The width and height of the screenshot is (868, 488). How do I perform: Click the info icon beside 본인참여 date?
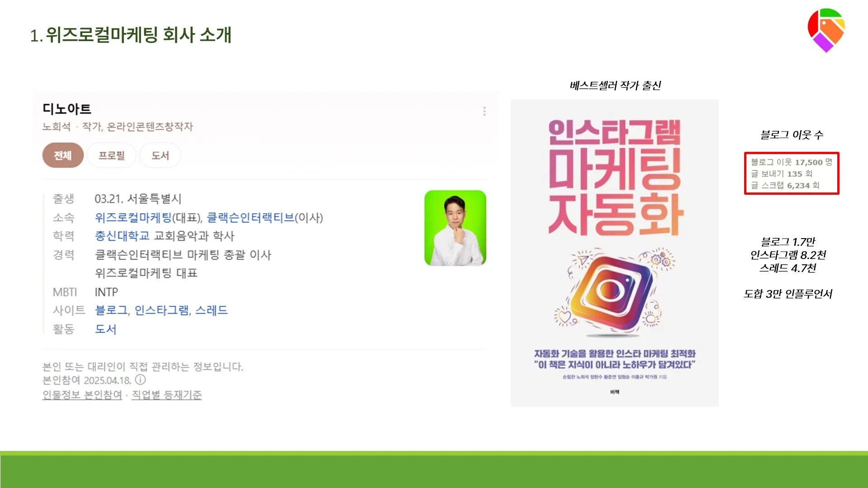click(141, 380)
